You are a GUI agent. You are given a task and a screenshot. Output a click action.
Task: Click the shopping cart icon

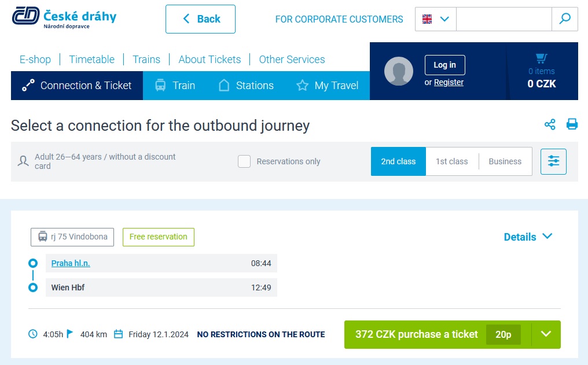541,58
